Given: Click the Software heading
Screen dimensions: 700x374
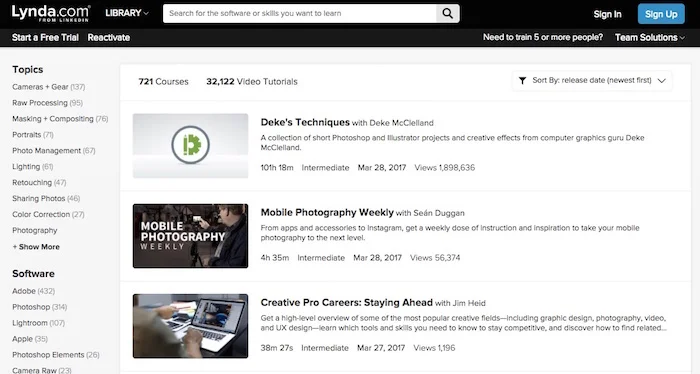Looking at the screenshot, I should click(33, 274).
